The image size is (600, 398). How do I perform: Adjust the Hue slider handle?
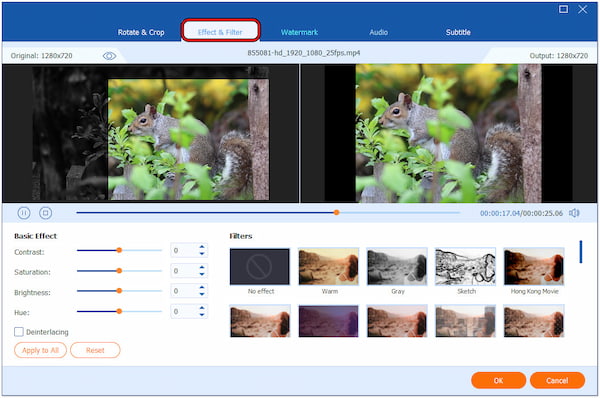coord(119,311)
